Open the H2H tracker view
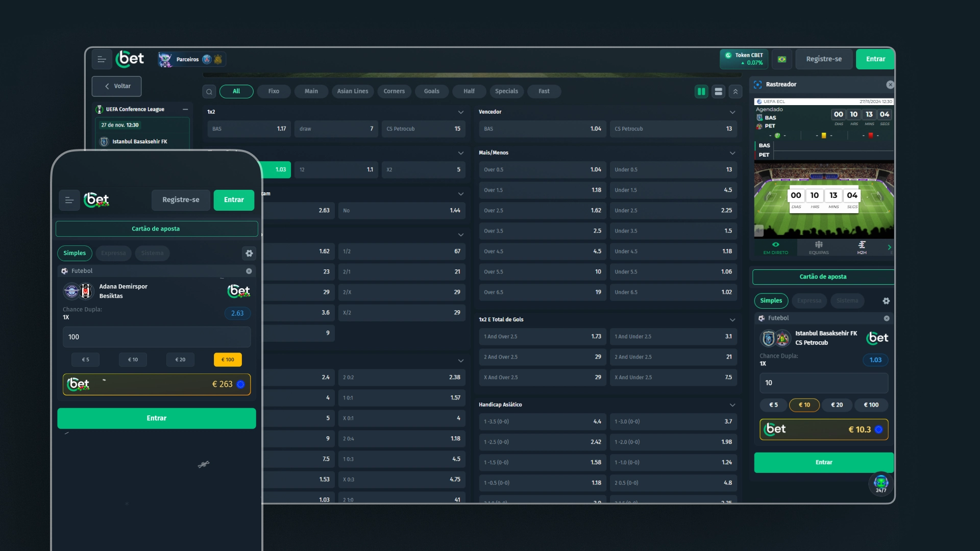 tap(862, 247)
